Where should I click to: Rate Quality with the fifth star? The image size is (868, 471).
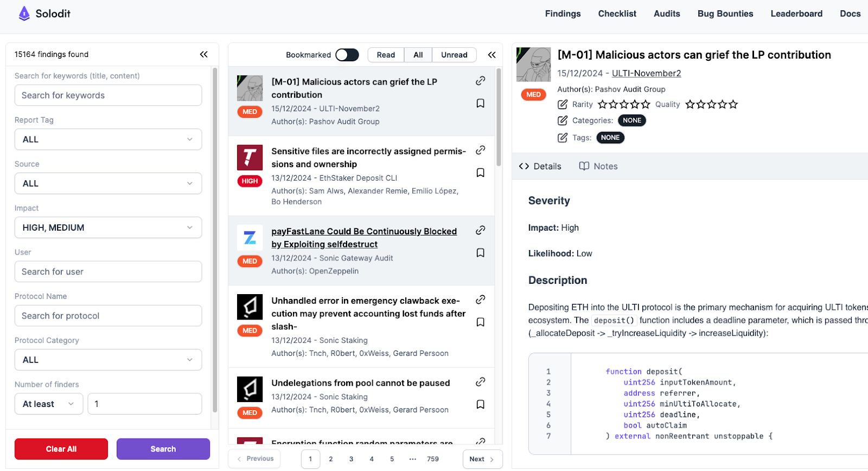(733, 104)
